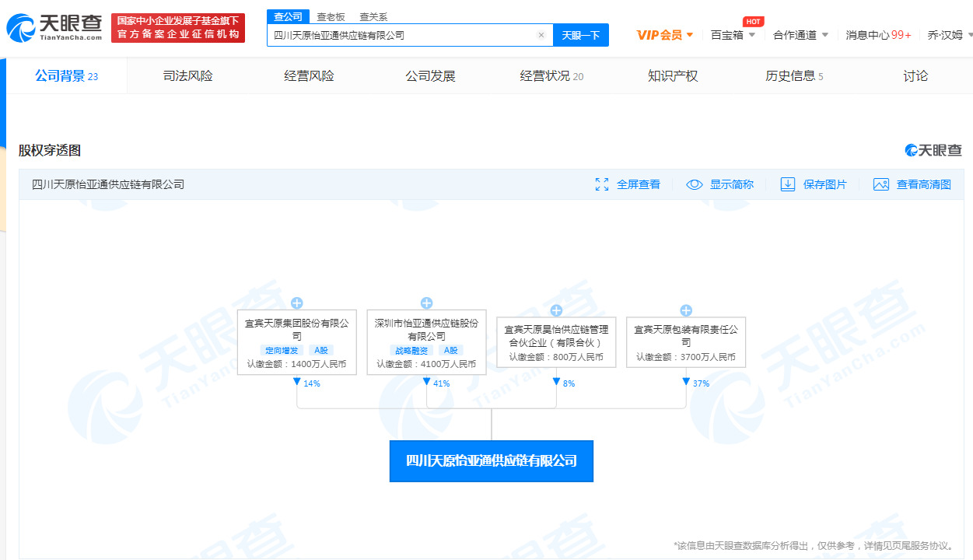Select the 查公司 search tab
973x560 pixels.
[x=288, y=16]
